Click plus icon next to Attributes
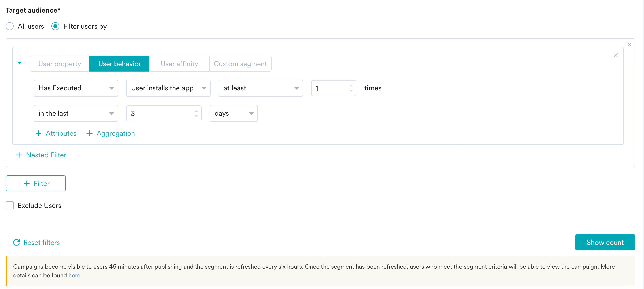The image size is (644, 289). (38, 133)
